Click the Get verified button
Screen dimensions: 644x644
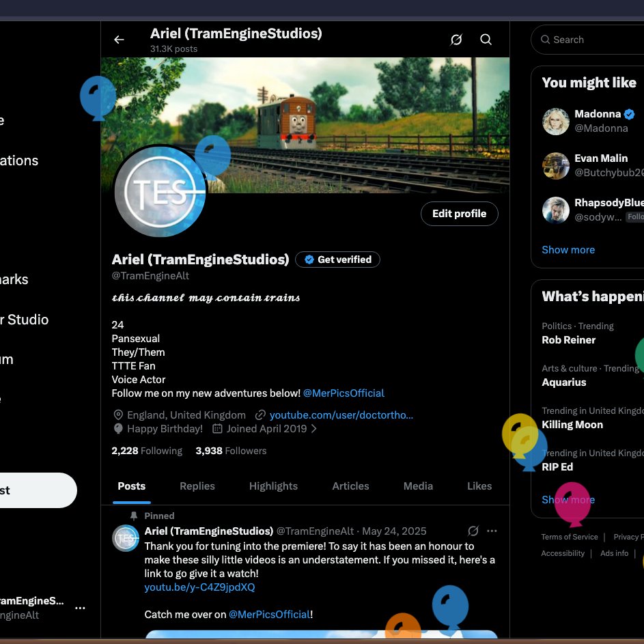click(337, 260)
